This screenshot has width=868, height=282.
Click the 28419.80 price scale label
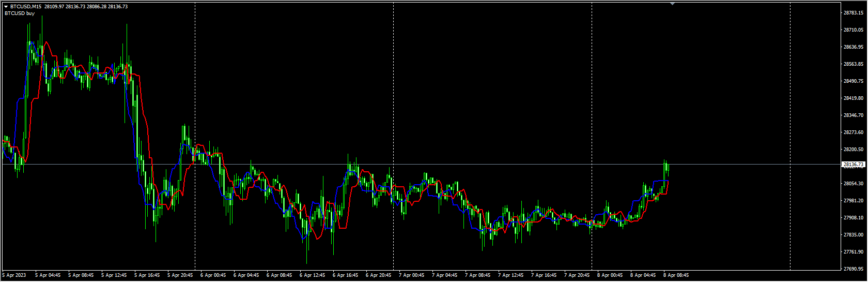coord(854,98)
